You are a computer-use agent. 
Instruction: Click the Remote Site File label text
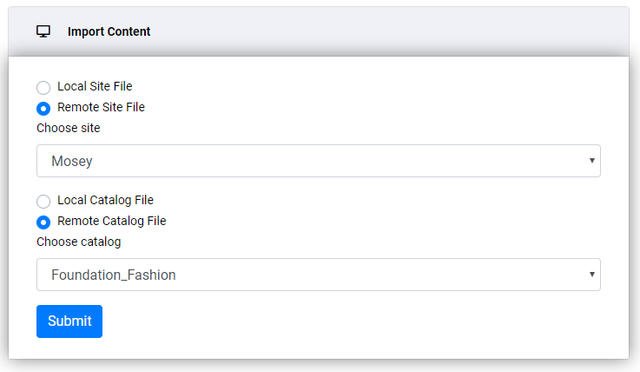(x=101, y=107)
